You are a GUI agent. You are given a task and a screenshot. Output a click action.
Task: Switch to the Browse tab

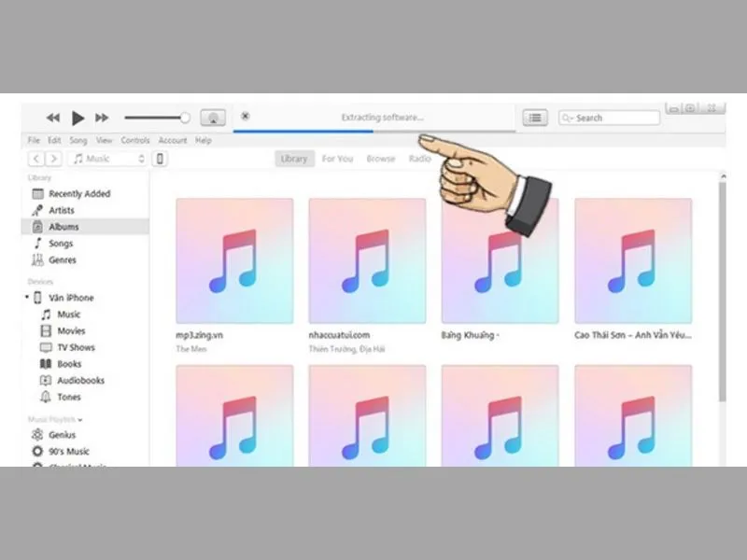coord(381,159)
